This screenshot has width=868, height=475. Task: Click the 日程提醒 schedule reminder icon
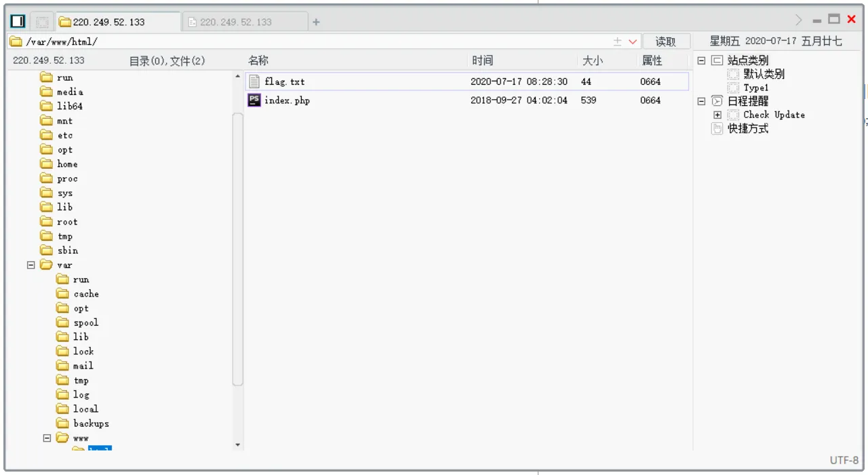[717, 101]
